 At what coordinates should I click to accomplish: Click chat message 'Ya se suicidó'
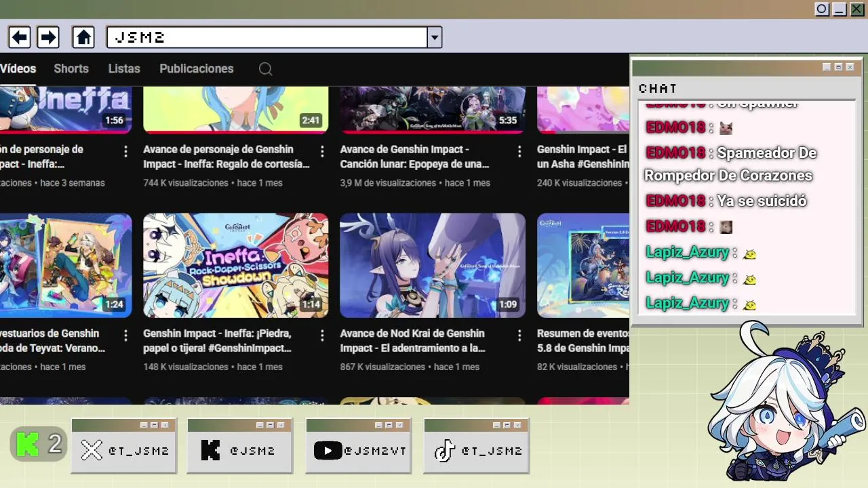762,201
